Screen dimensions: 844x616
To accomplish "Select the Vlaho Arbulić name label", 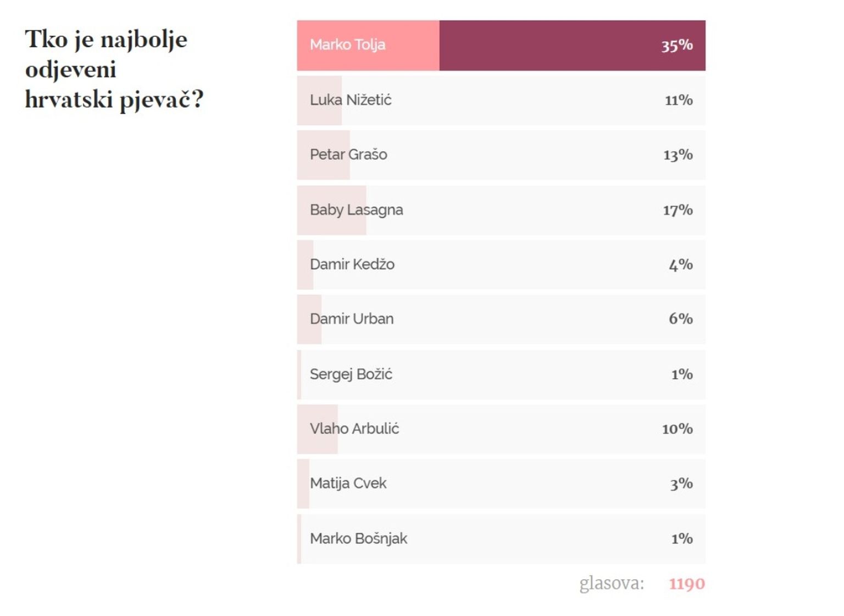I will 354,429.
